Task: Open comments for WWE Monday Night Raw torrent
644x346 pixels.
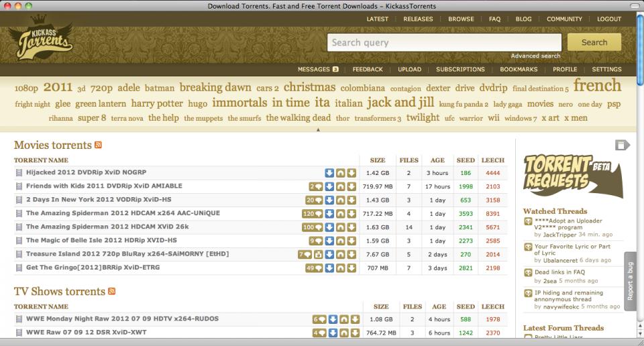Action: (319, 319)
